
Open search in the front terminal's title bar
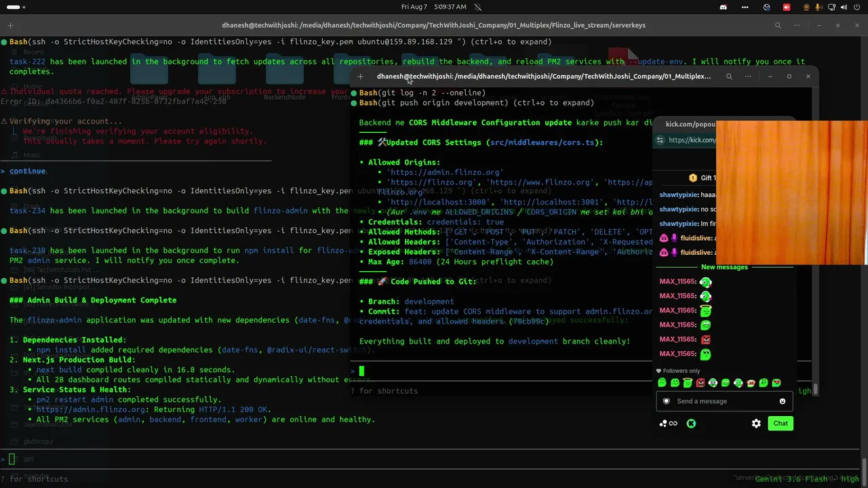(729, 77)
